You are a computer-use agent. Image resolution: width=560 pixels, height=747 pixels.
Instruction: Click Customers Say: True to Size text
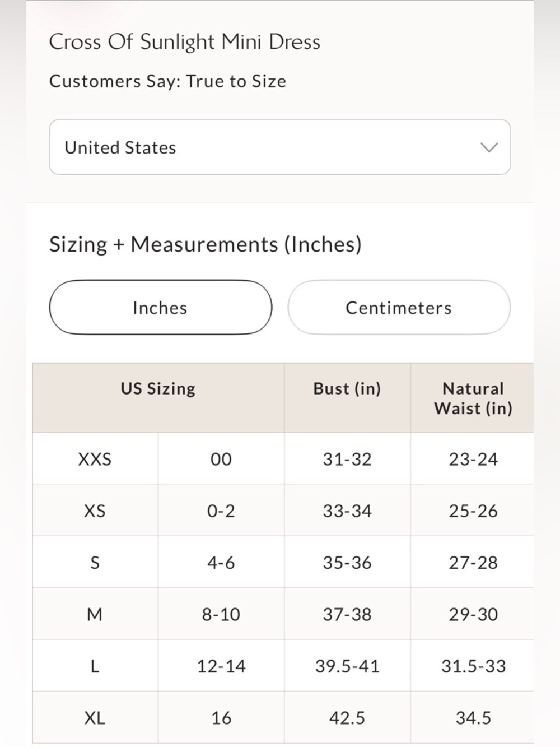click(167, 81)
